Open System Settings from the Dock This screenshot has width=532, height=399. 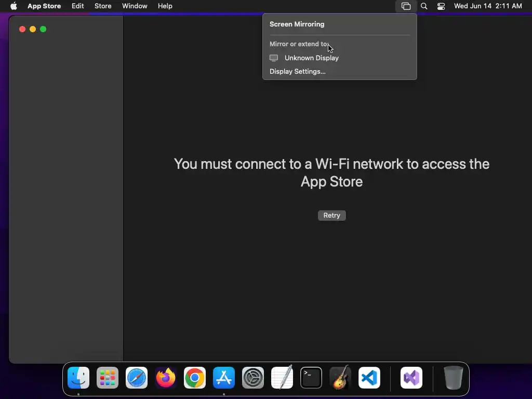(x=253, y=378)
